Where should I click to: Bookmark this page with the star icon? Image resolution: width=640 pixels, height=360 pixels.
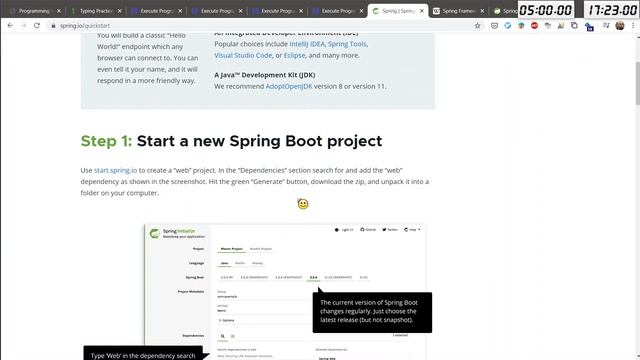pyautogui.click(x=478, y=26)
